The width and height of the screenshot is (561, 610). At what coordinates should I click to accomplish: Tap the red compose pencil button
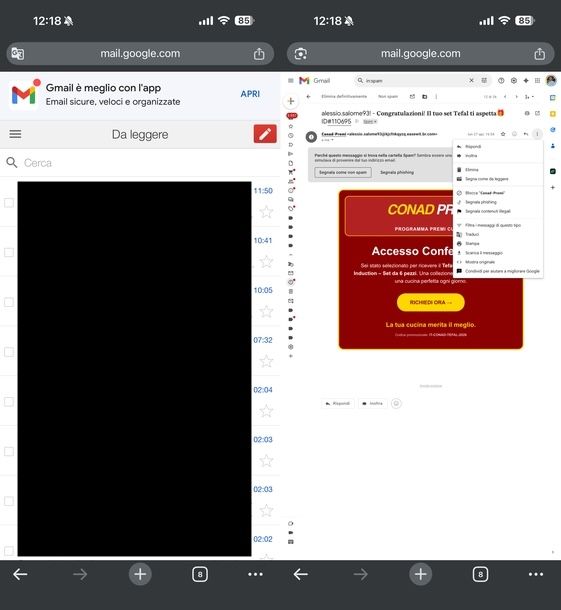pos(265,134)
